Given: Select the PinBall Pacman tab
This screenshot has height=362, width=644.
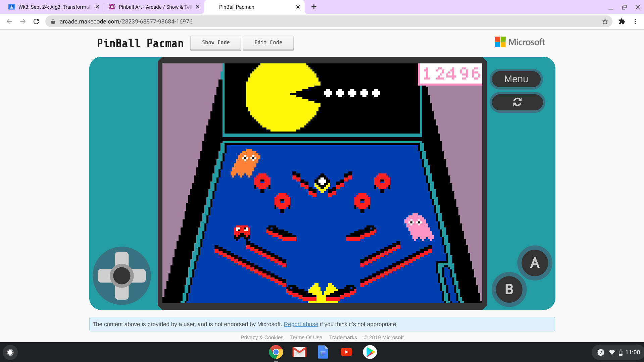Looking at the screenshot, I should (254, 7).
